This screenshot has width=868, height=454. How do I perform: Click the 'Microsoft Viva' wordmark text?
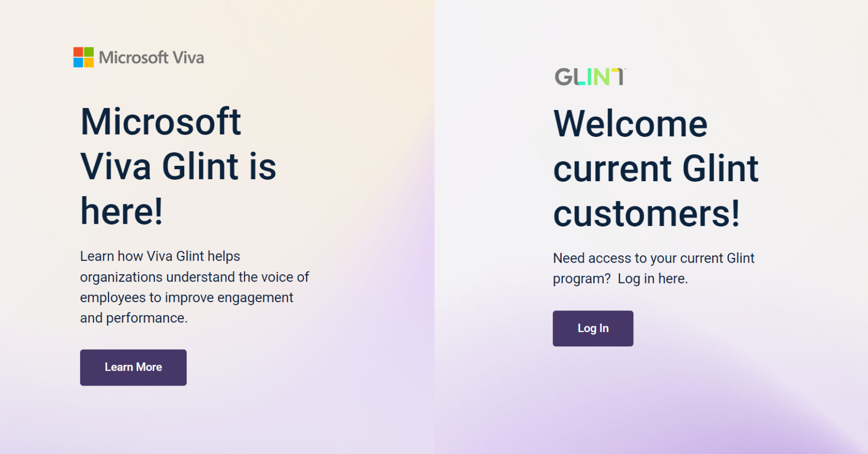(151, 57)
